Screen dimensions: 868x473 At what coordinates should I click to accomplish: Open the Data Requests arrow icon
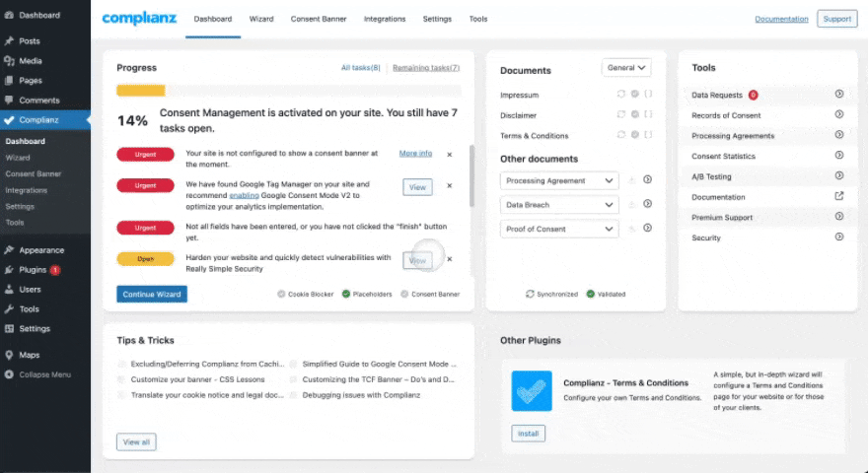(838, 95)
